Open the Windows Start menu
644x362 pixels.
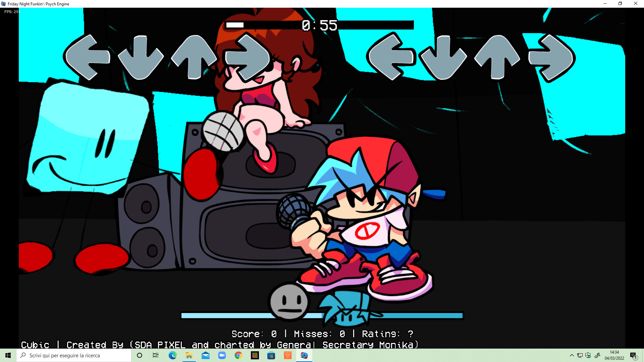coord(8,355)
